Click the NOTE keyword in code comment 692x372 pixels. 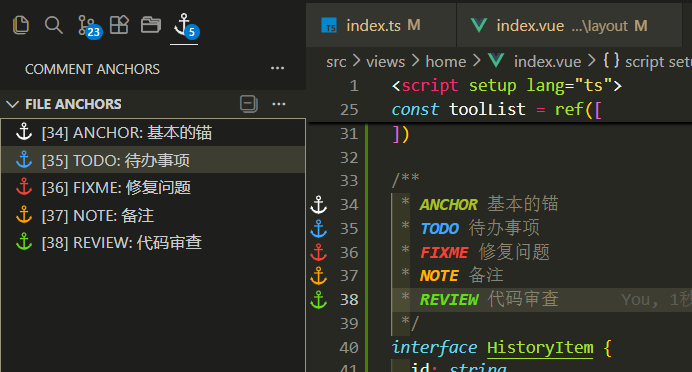pos(439,276)
